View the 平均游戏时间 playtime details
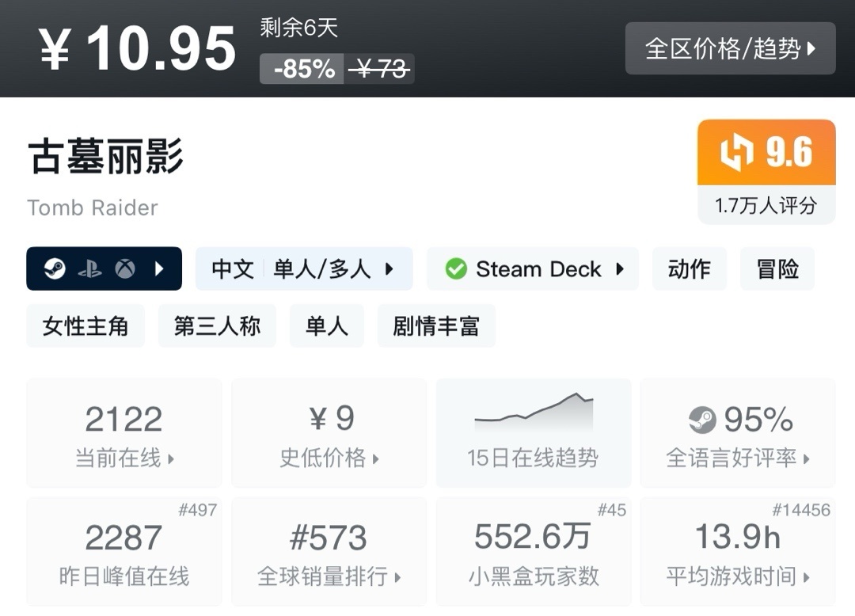The width and height of the screenshot is (855, 616). [x=737, y=552]
